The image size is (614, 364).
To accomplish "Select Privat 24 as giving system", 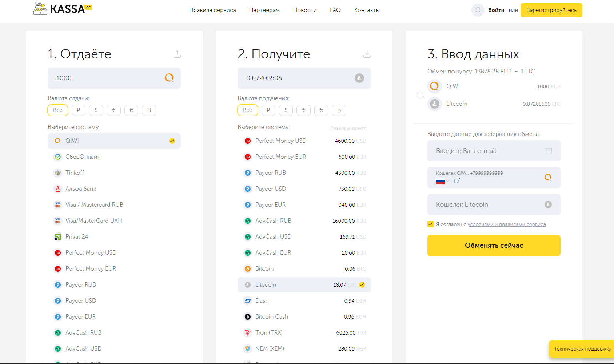I will pyautogui.click(x=114, y=237).
